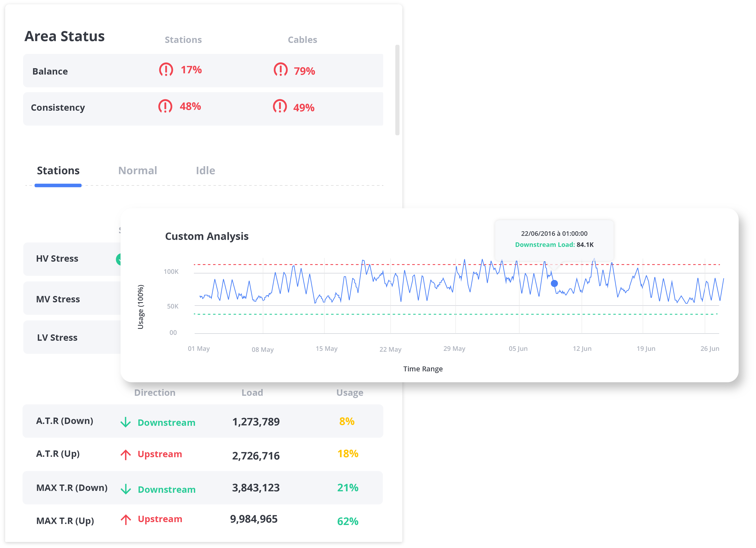The image size is (756, 548).
Task: Click down arrow in MAX T.R (Down) row
Action: coord(126,489)
